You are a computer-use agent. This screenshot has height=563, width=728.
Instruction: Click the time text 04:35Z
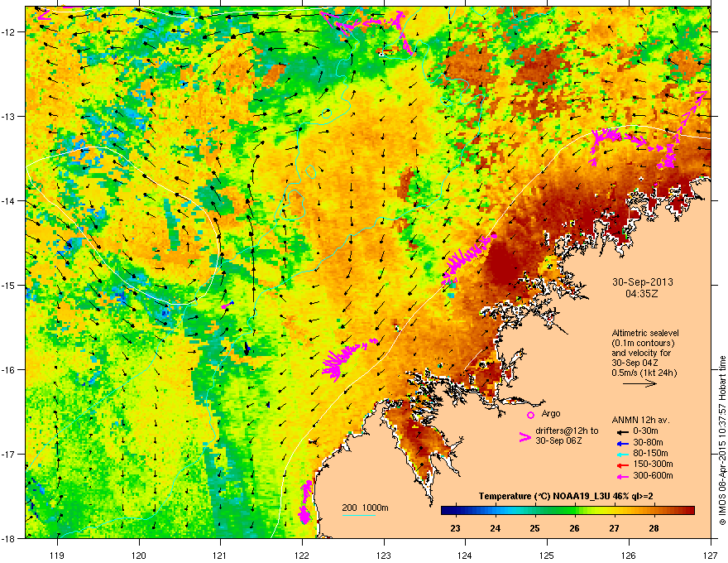642,294
